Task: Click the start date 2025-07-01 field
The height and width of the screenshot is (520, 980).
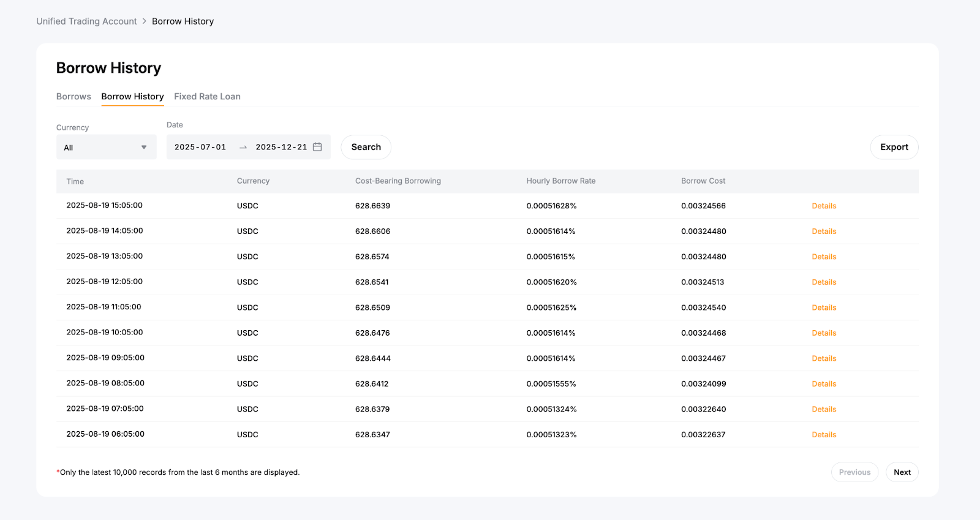Action: coord(200,147)
